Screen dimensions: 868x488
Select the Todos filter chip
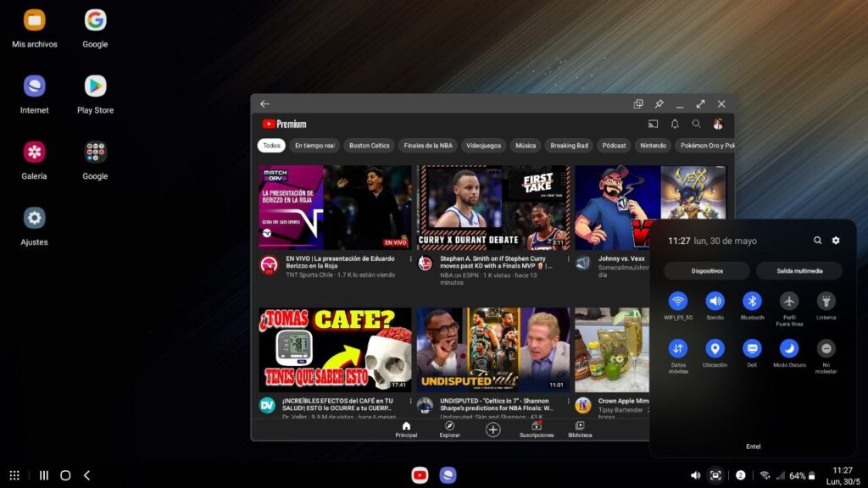click(272, 145)
